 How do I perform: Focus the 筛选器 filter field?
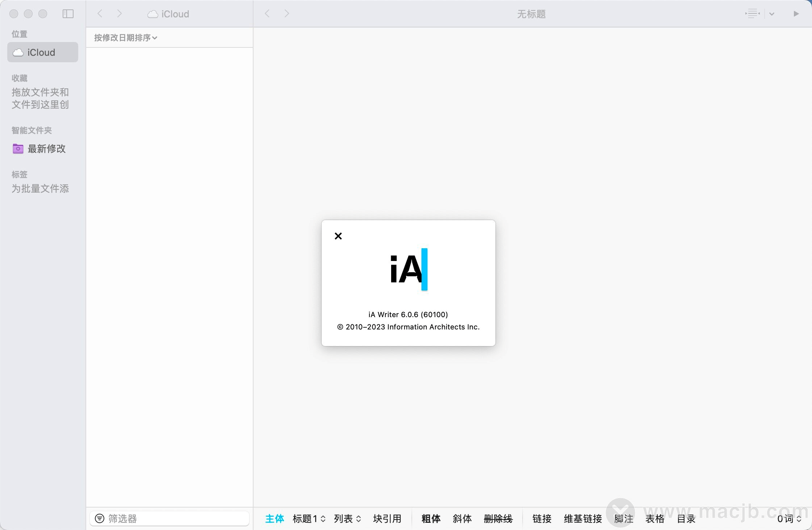click(169, 518)
